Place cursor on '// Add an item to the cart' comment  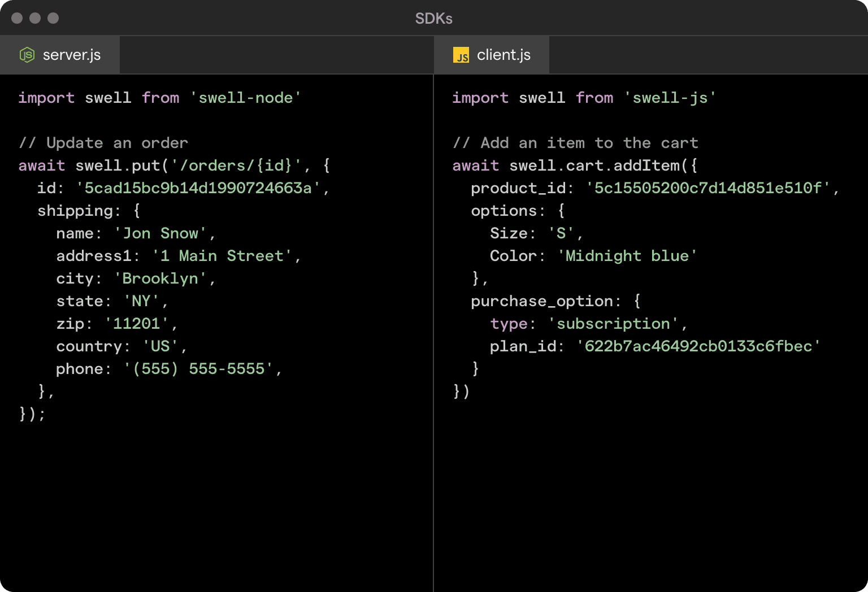coord(575,143)
